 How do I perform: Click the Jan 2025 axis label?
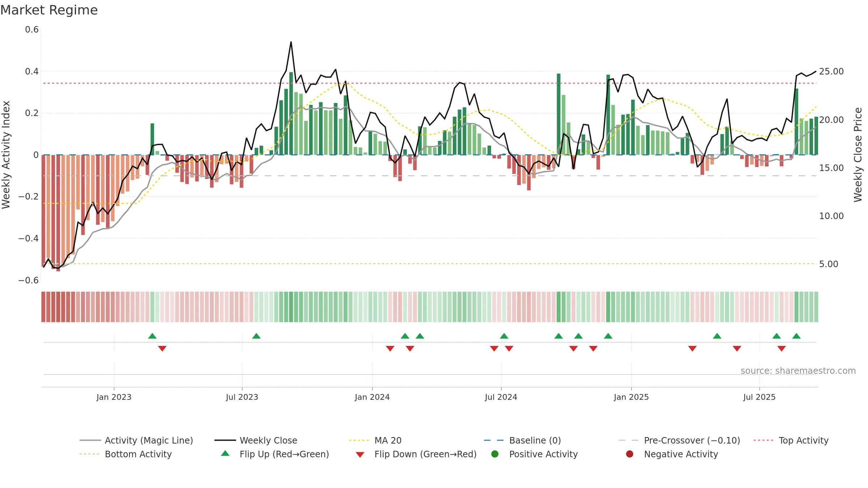point(631,397)
